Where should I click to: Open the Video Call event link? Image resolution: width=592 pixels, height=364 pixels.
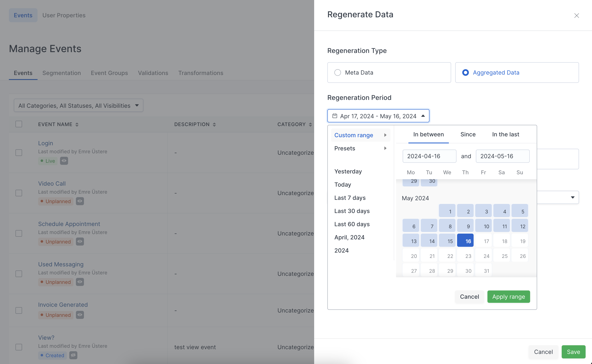tap(52, 184)
